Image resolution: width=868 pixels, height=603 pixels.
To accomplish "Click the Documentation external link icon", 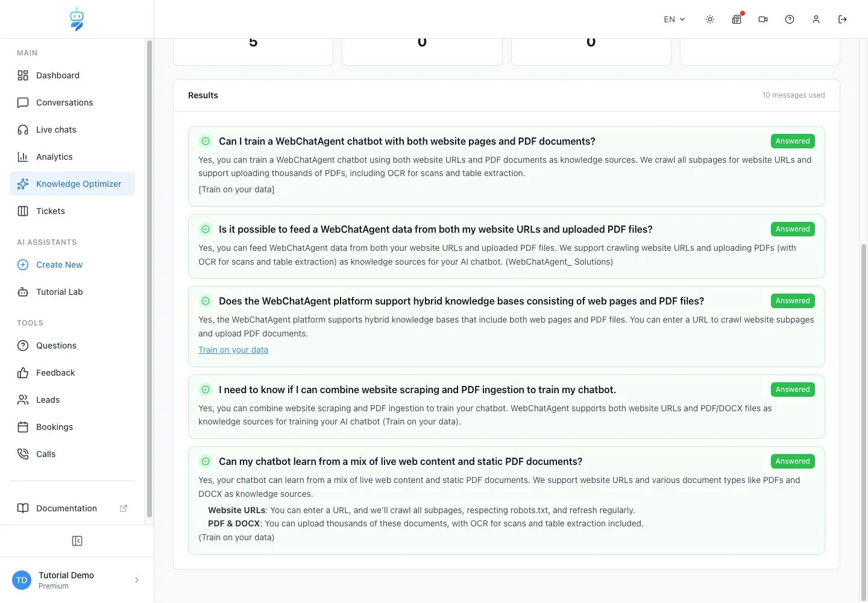I will [124, 508].
